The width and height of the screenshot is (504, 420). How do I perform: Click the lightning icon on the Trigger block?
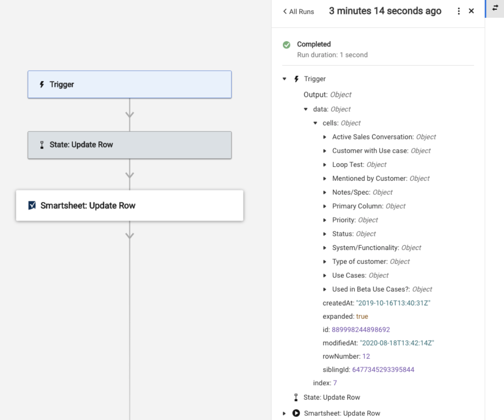click(x=42, y=84)
